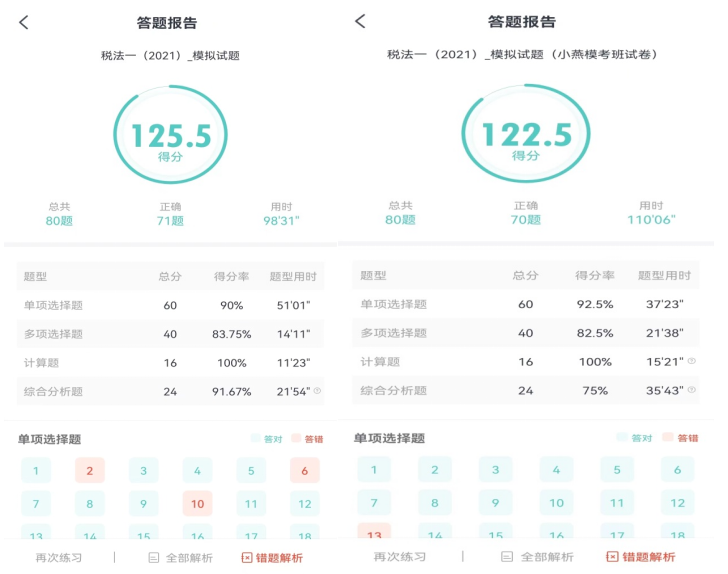The image size is (728, 574).
Task: Open wrong question 6 in left report
Action: 305,470
